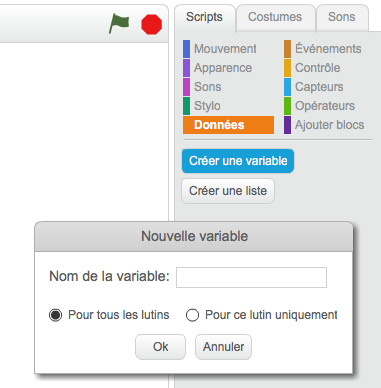Switch to the Scripts tab
The image size is (381, 388).
point(205,17)
